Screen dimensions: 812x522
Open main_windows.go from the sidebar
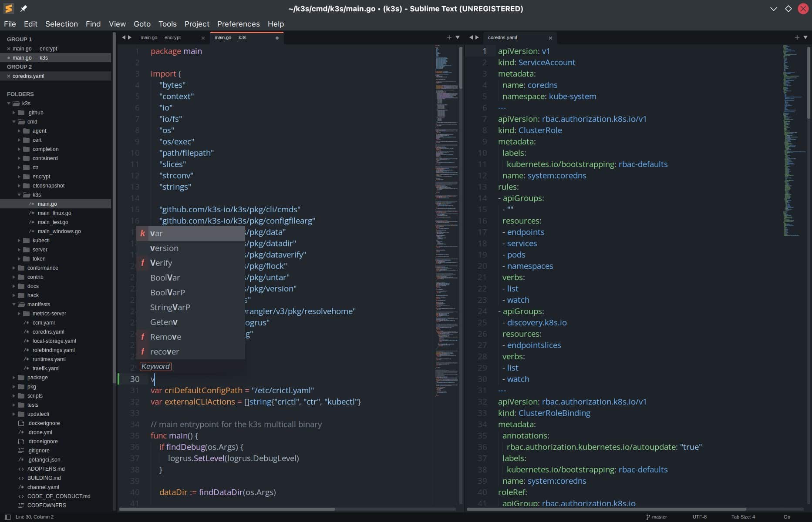pos(59,231)
